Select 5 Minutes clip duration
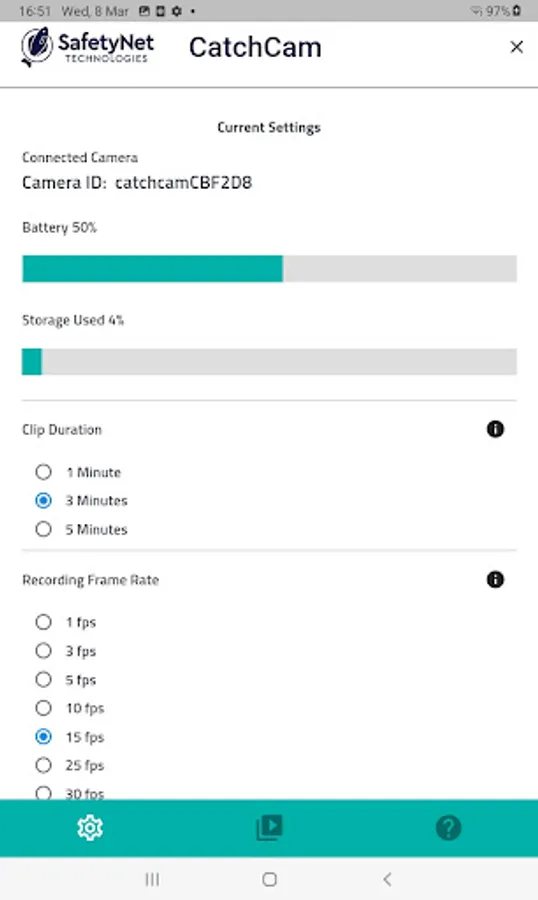 pyautogui.click(x=82, y=529)
